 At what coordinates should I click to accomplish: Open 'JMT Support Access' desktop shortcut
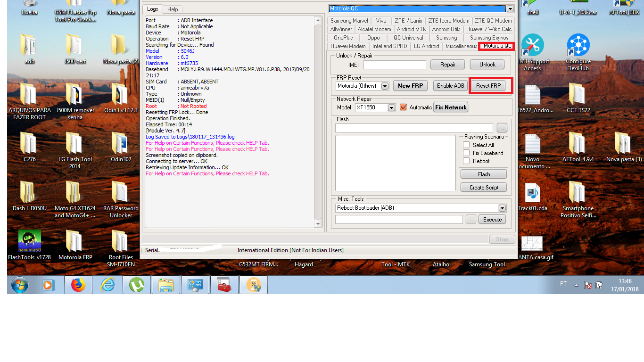click(x=533, y=53)
